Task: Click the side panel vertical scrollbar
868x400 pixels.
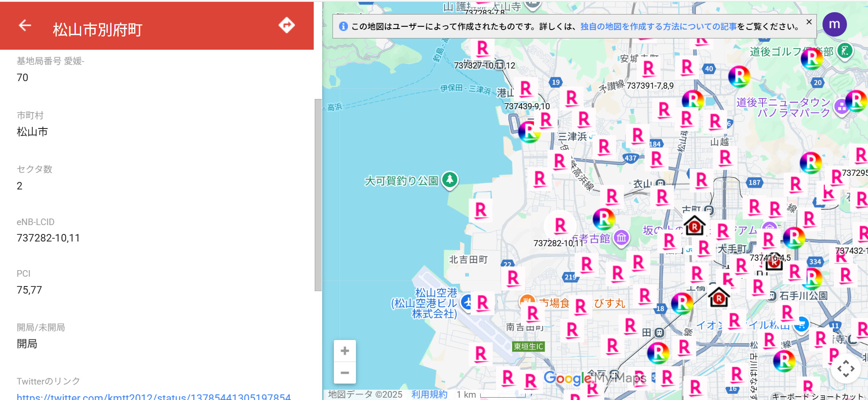Action: 318,195
